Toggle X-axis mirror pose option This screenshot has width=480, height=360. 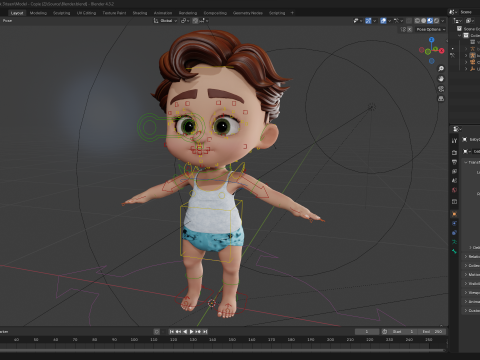coord(410,29)
